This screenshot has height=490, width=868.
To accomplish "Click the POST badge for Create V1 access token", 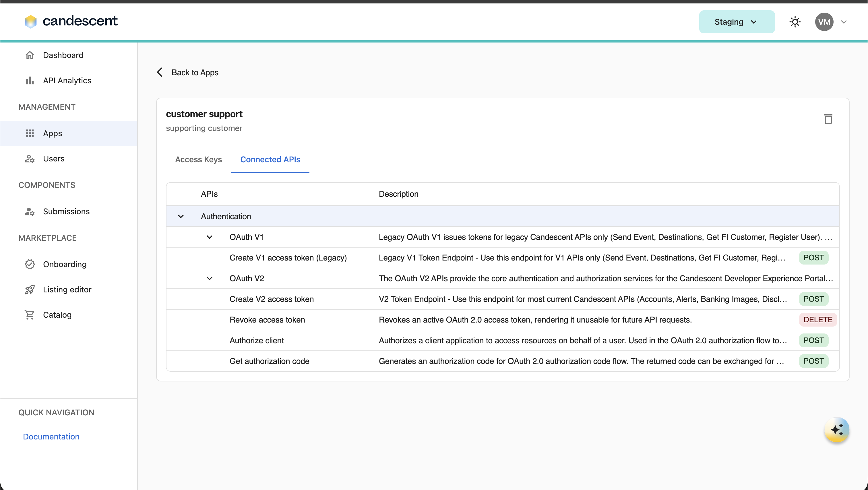I will coord(814,258).
